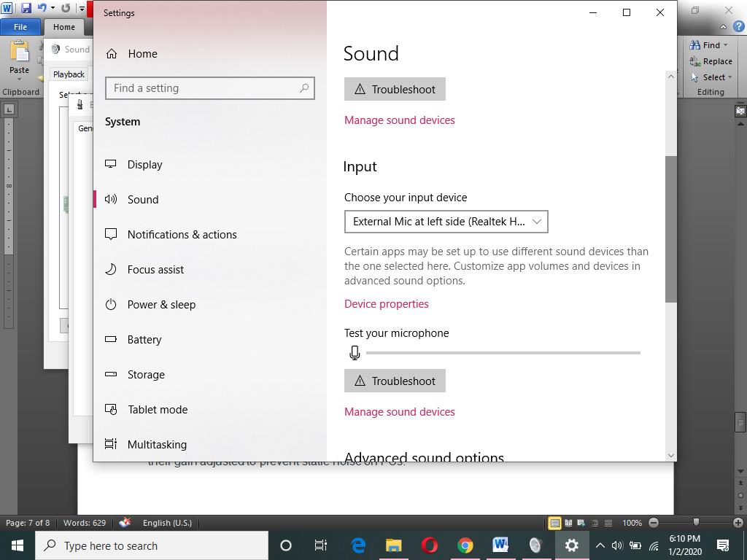
Task: Click the Find a setting search box
Action: tap(209, 87)
